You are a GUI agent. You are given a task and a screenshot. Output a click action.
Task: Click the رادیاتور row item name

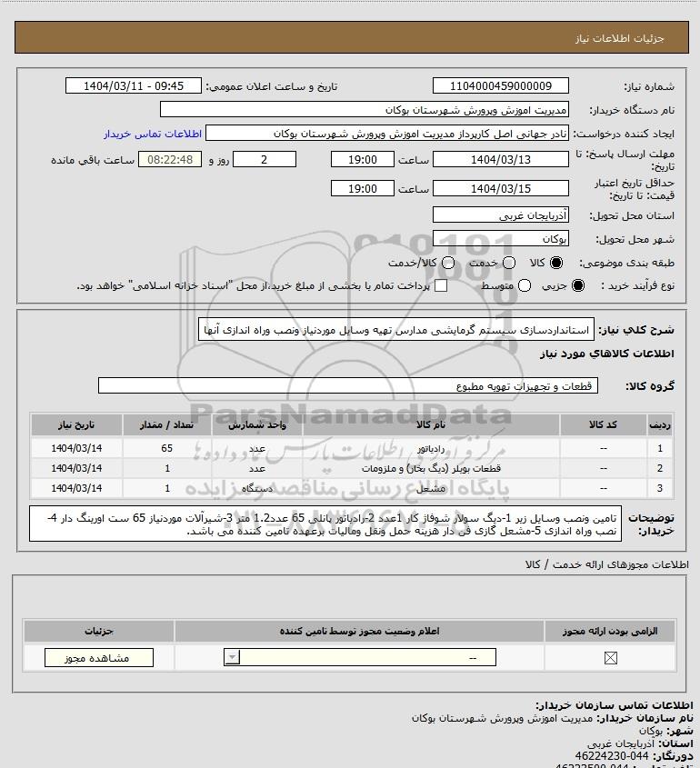tap(431, 448)
